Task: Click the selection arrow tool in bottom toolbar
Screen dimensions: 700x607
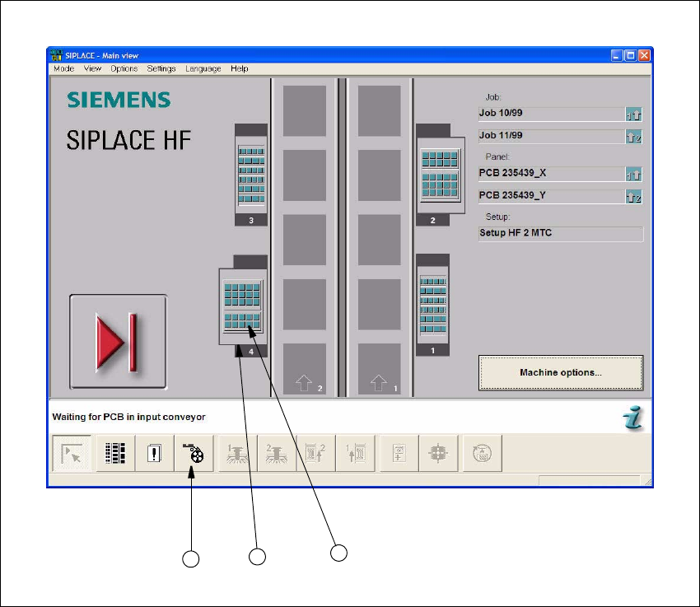Action: pos(72,453)
